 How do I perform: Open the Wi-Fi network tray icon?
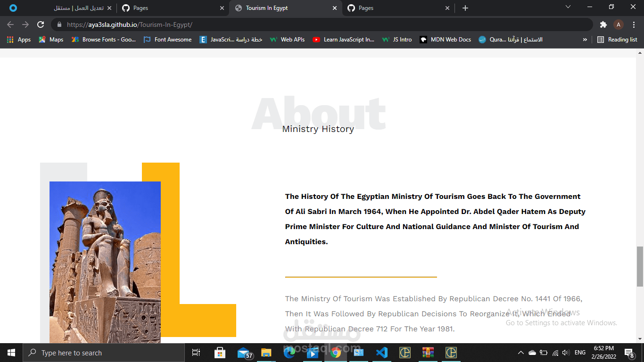[555, 353]
